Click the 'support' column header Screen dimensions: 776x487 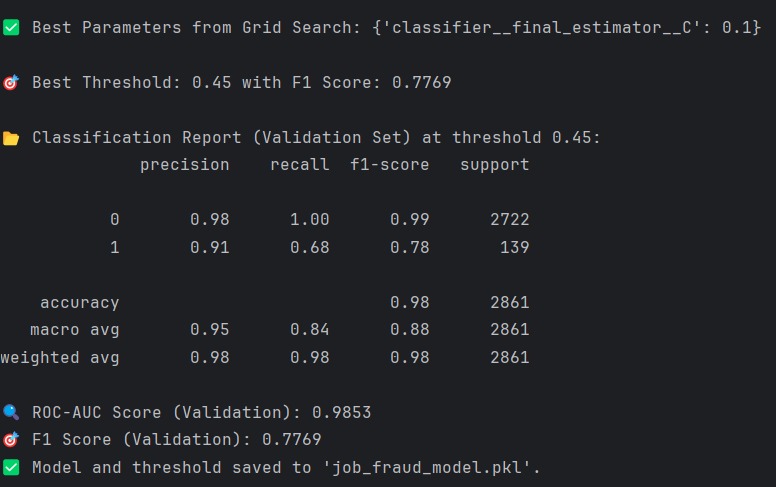click(x=494, y=165)
